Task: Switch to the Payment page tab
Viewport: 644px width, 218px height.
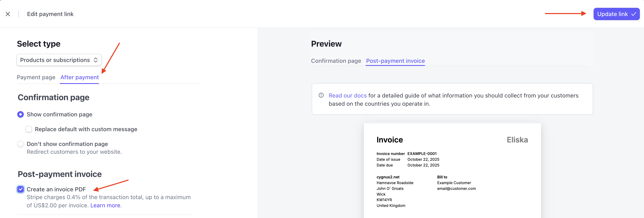Action: click(x=36, y=77)
